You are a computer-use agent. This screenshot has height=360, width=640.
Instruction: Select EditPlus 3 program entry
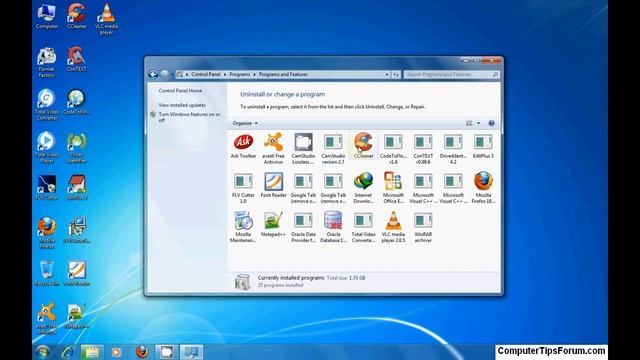pos(483,146)
